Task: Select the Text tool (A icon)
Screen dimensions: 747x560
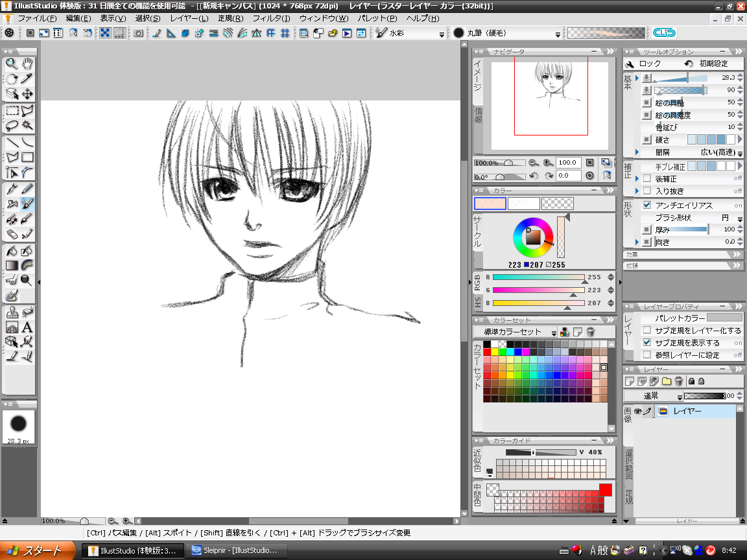Action: (27, 327)
